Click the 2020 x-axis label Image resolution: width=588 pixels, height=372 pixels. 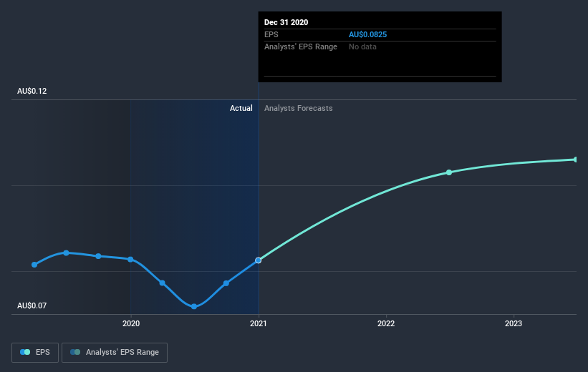(x=131, y=323)
